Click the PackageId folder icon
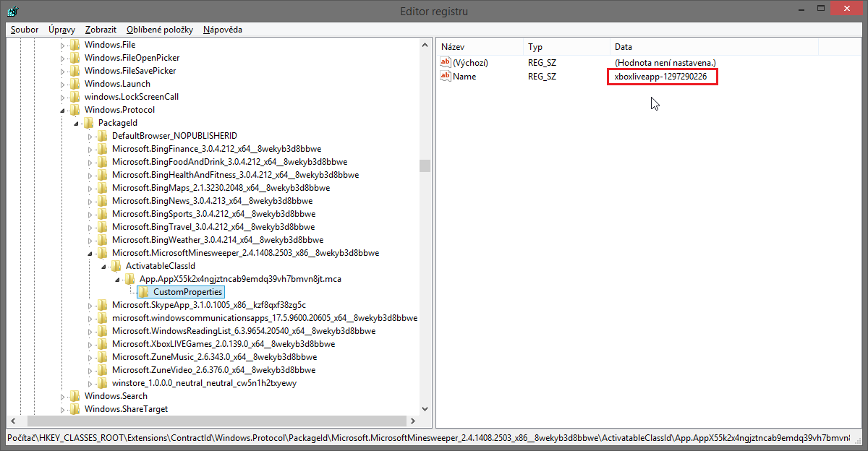Screen dimensions: 868x451 pos(89,123)
